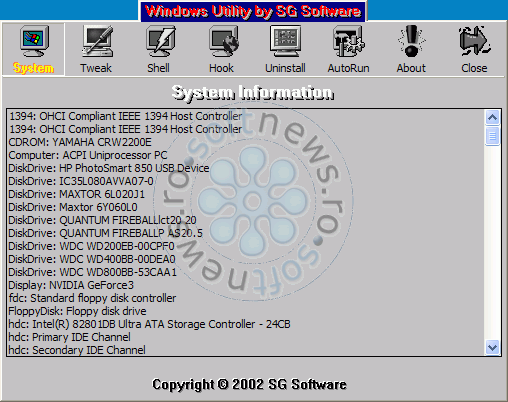Open the Shell lightning icon
Screen dimensions: 508x402
[x=160, y=41]
